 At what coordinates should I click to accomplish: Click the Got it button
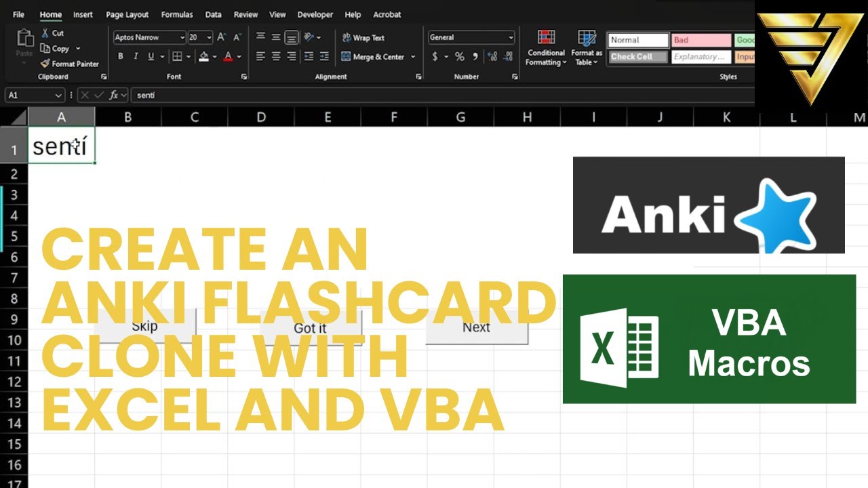(x=311, y=328)
